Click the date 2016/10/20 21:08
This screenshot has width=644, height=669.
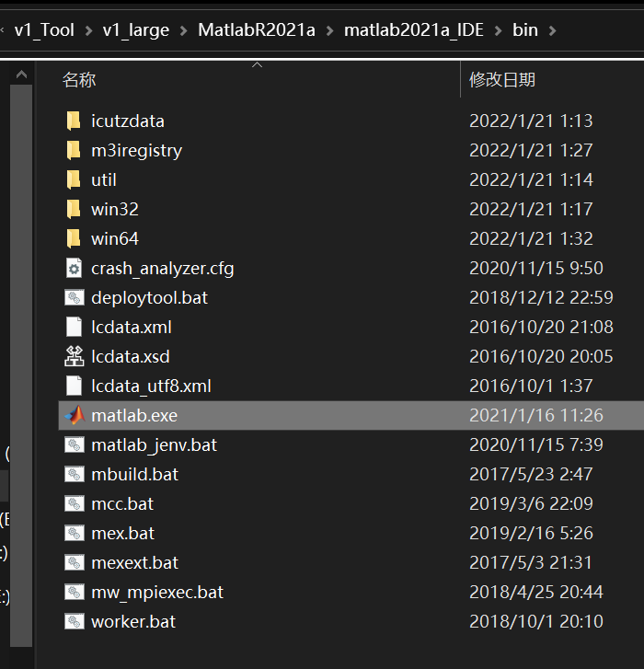point(541,327)
